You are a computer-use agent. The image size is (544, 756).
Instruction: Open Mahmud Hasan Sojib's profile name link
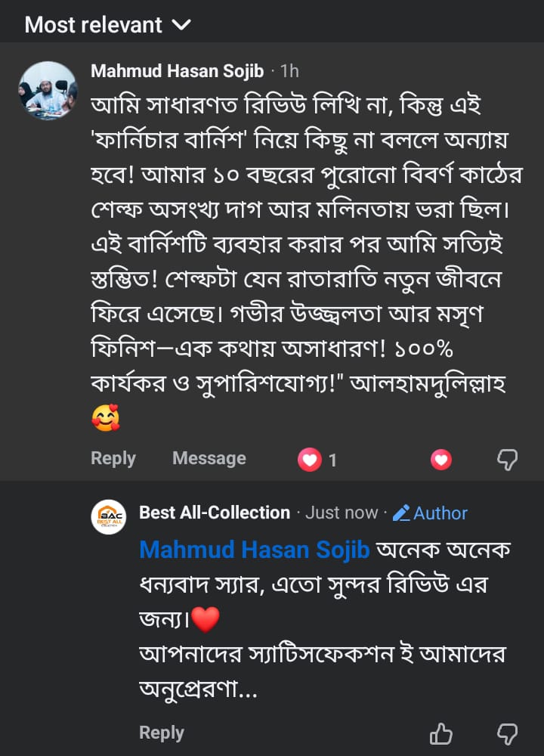pyautogui.click(x=177, y=71)
